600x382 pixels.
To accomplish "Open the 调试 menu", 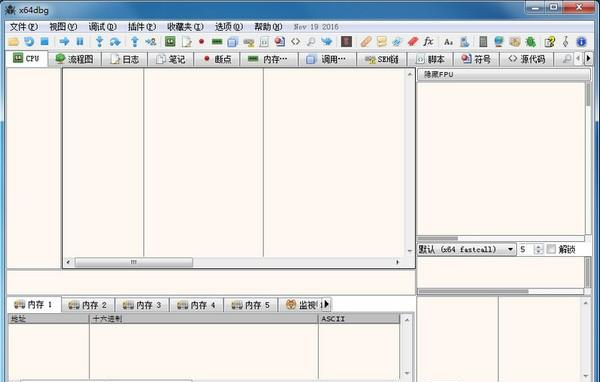I will click(103, 27).
